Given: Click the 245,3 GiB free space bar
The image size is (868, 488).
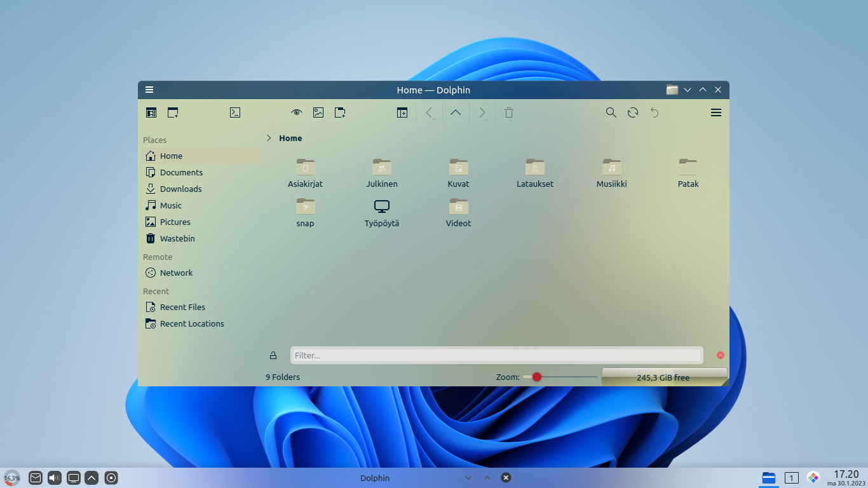Looking at the screenshot, I should (x=664, y=377).
